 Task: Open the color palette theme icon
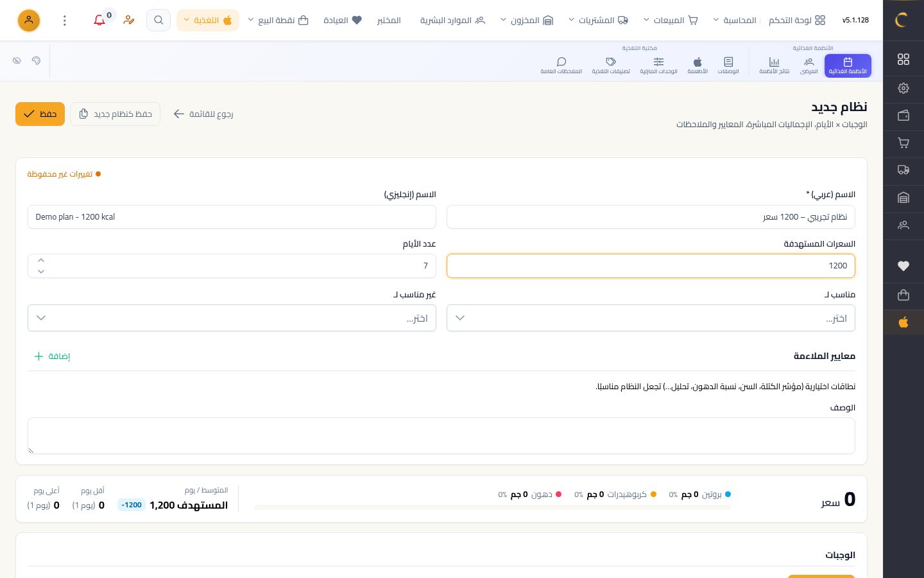point(36,60)
